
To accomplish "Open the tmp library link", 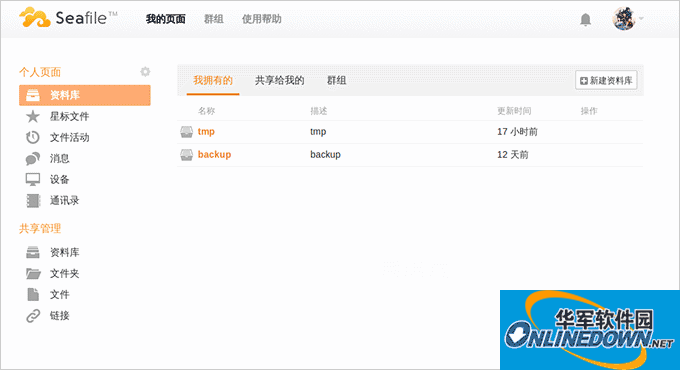I will click(206, 131).
